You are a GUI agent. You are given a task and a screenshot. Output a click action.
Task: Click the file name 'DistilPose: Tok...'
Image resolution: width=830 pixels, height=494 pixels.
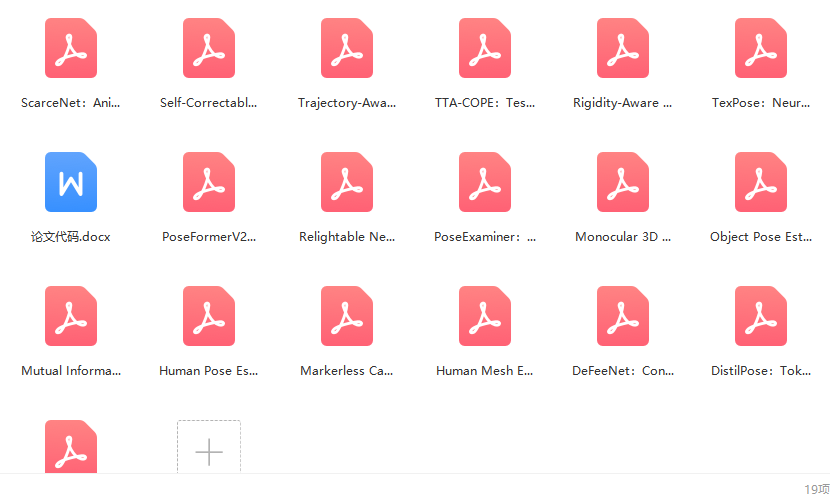coord(761,371)
